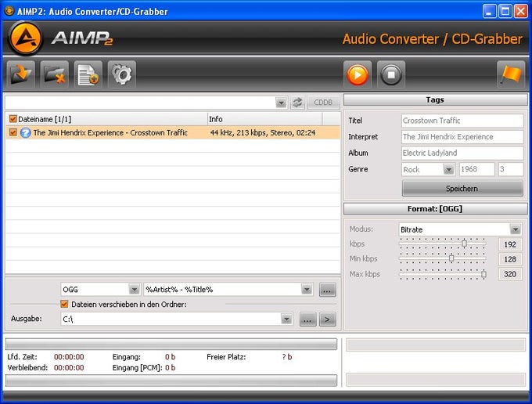Screen dimensions: 532x404
Task: Click the Interpret field
Action: 462,137
